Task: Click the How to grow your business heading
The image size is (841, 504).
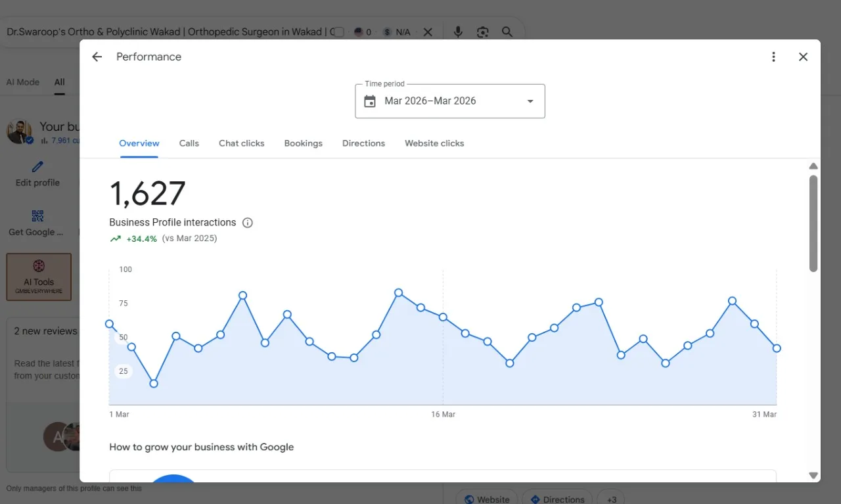Action: 202,447
